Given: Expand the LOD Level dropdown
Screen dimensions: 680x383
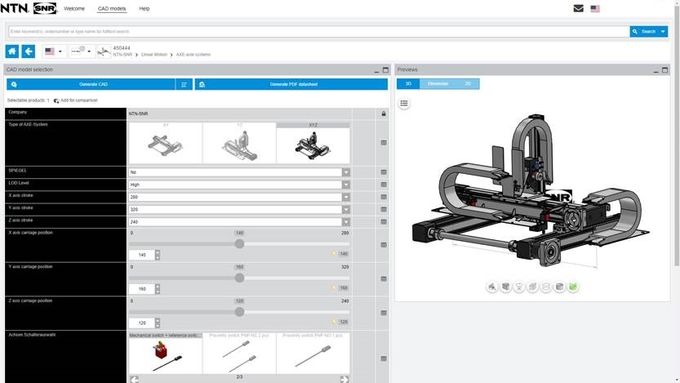Looking at the screenshot, I should (x=346, y=185).
